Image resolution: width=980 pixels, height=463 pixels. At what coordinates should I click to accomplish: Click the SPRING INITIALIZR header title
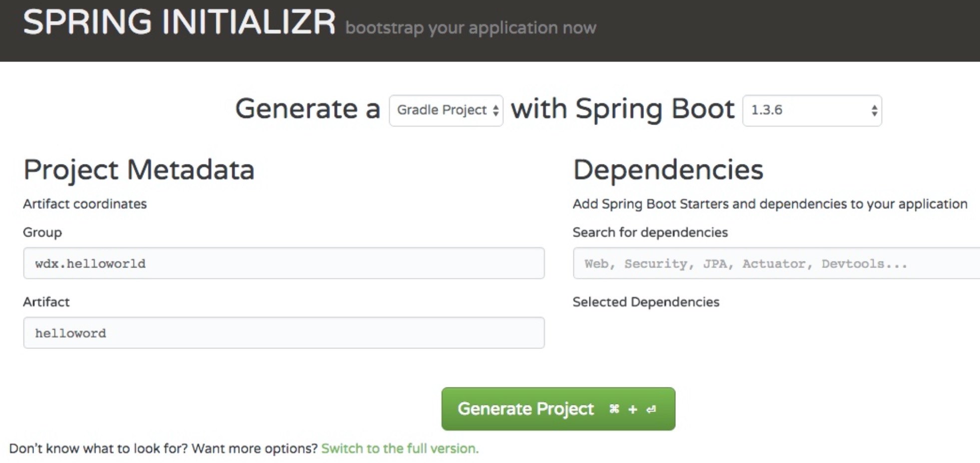click(x=179, y=23)
